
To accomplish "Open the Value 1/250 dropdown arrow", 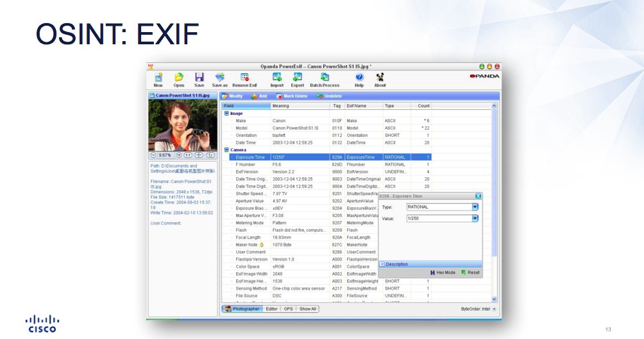I will click(475, 218).
